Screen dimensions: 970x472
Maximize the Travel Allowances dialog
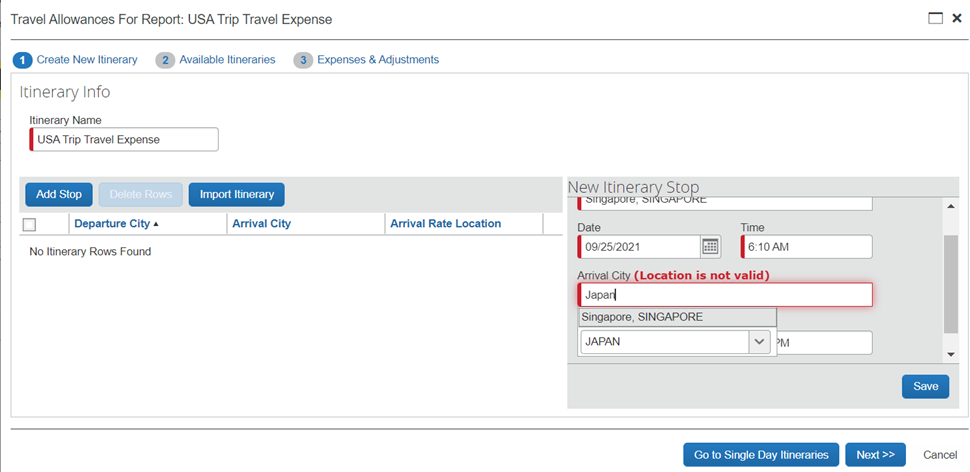tap(936, 18)
